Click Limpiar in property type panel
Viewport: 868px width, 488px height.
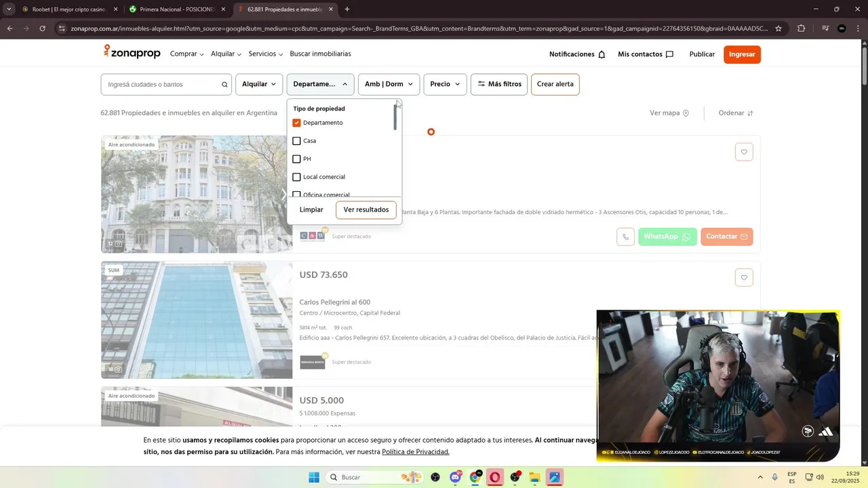coord(311,209)
